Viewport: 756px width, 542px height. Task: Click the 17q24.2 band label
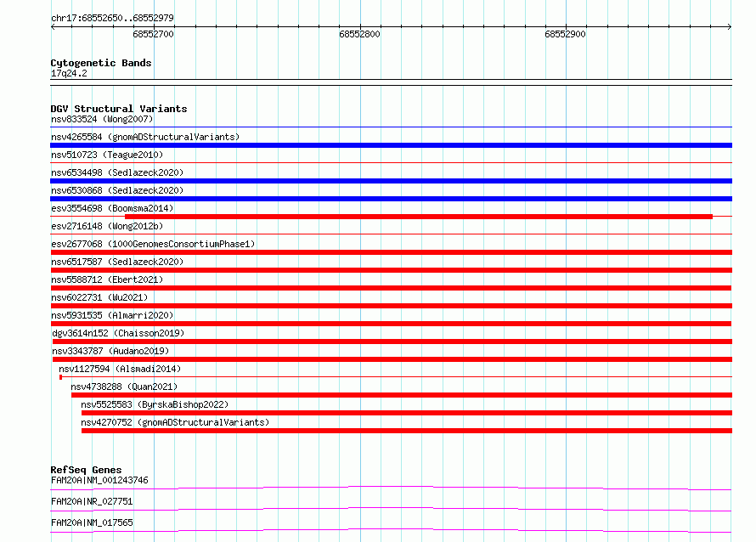[69, 73]
